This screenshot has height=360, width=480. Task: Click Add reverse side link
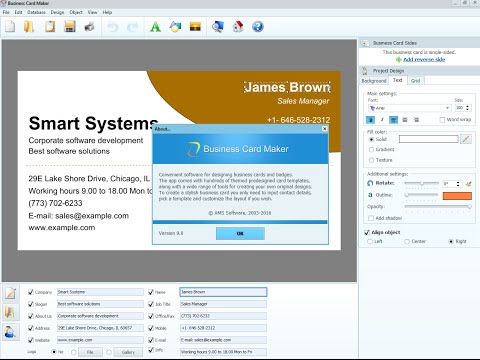424,59
